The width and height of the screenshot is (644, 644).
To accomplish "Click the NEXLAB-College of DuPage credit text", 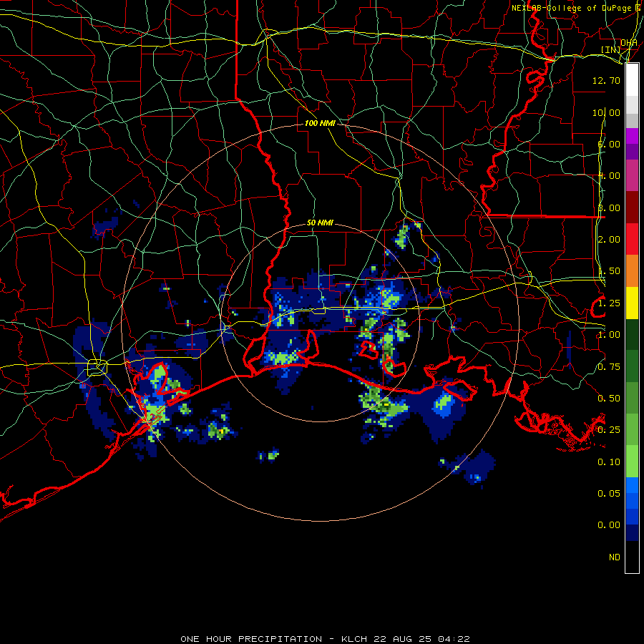I will pos(571,8).
